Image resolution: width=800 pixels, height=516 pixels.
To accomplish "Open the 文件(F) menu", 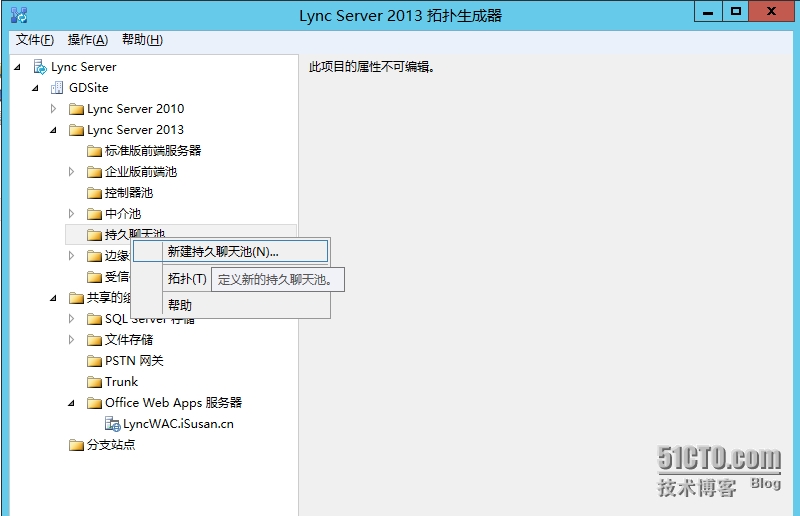I will (35, 40).
